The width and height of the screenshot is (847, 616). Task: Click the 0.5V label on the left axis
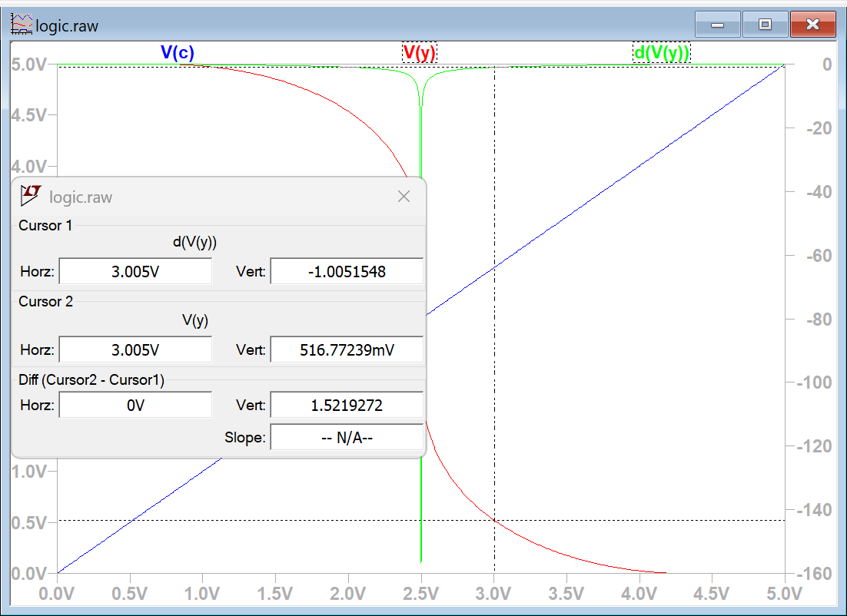[28, 522]
